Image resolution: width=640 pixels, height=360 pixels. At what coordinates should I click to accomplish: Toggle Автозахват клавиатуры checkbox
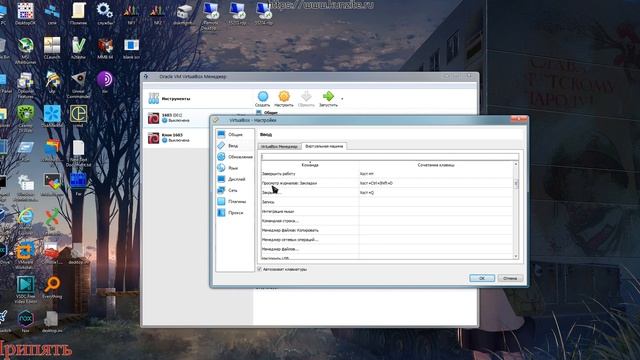(x=260, y=269)
